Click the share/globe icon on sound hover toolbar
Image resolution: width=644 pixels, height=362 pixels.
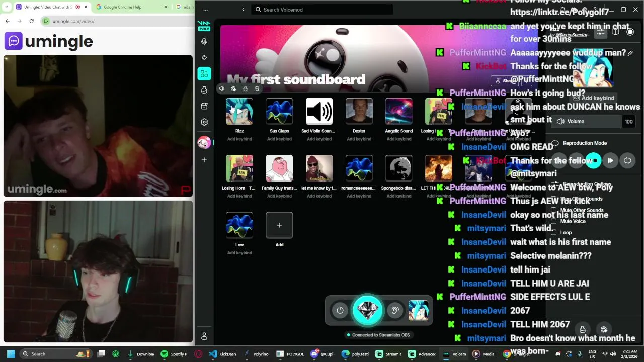coord(233,88)
